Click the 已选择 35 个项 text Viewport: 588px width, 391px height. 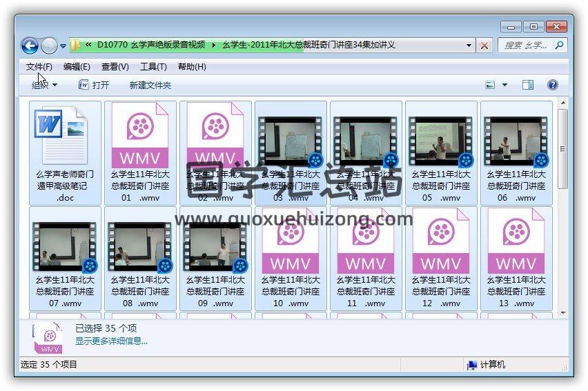106,328
